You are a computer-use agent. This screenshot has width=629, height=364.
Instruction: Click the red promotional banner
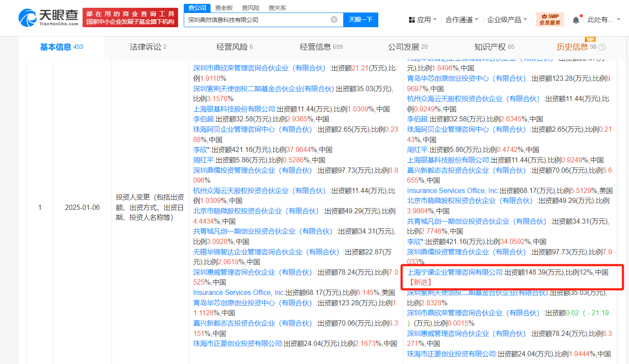130,18
